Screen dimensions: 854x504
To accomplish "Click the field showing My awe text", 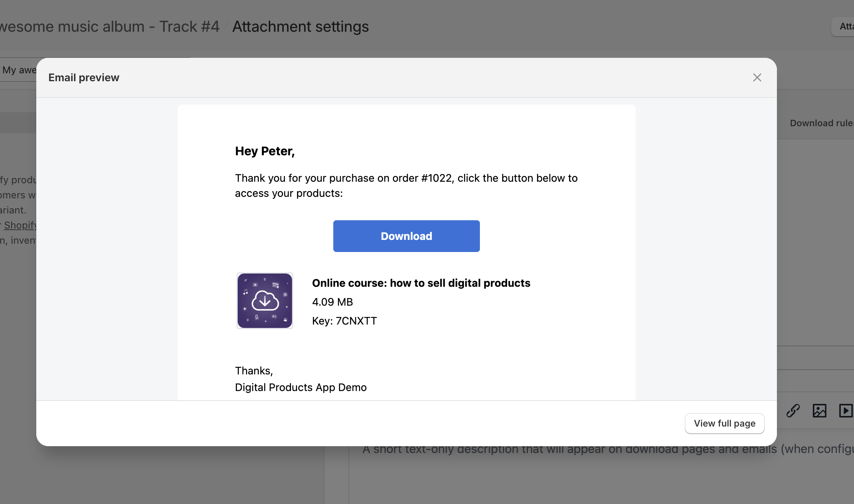I will click(18, 70).
